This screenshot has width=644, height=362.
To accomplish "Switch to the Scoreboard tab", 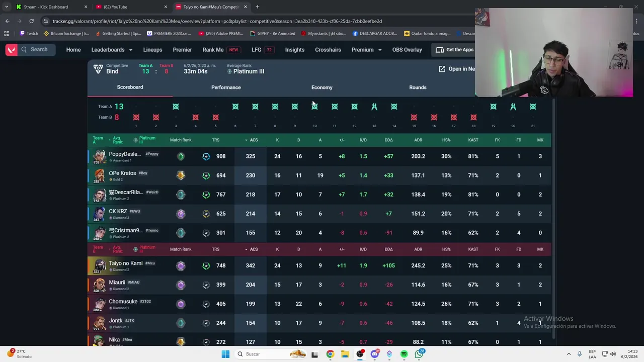I will tap(130, 87).
